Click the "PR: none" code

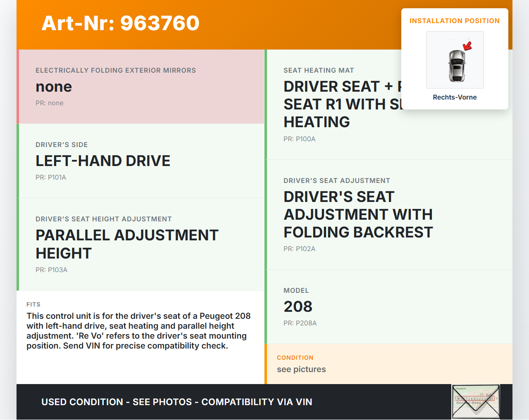tap(50, 103)
